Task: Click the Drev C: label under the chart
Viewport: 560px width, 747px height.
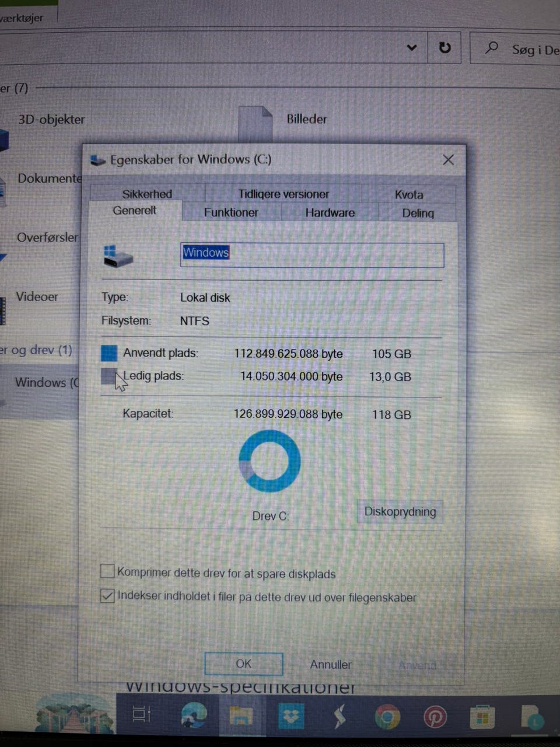Action: pos(271,516)
